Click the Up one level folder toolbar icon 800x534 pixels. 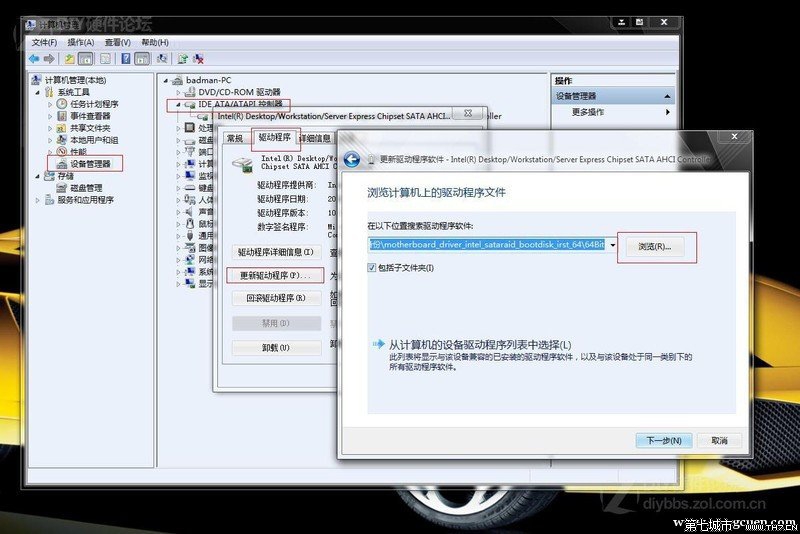tap(69, 59)
